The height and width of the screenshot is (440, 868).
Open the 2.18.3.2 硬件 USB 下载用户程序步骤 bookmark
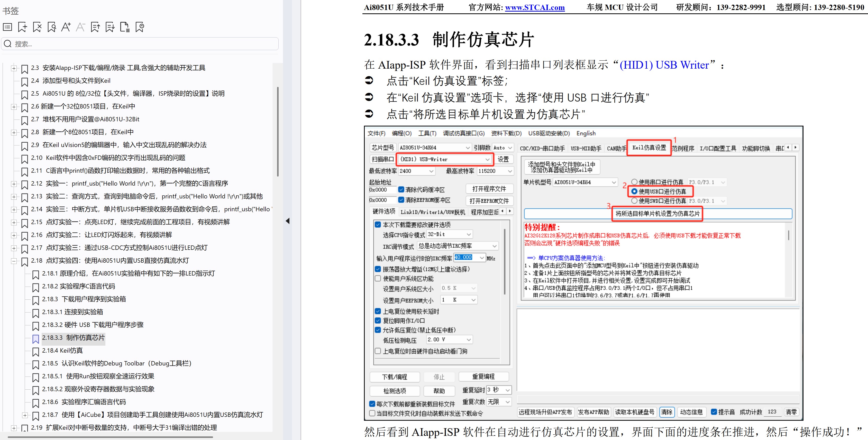(93, 325)
